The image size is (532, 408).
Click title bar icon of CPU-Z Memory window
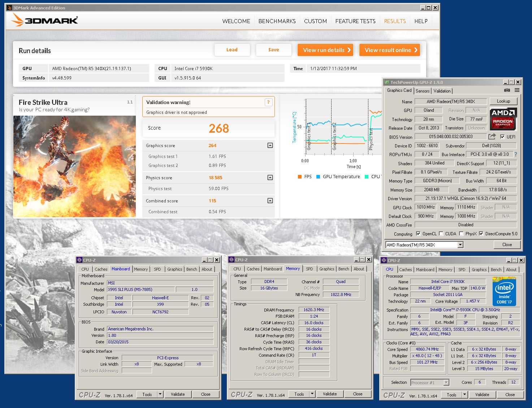point(232,259)
